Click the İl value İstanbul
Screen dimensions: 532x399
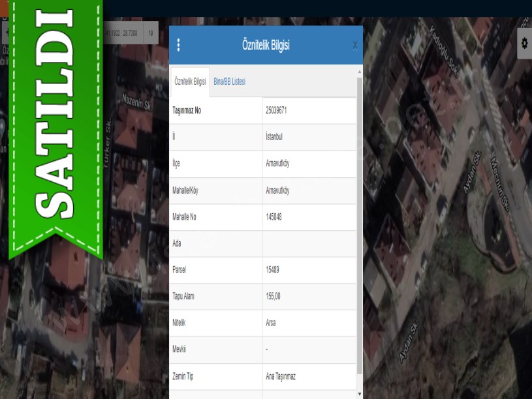click(274, 137)
